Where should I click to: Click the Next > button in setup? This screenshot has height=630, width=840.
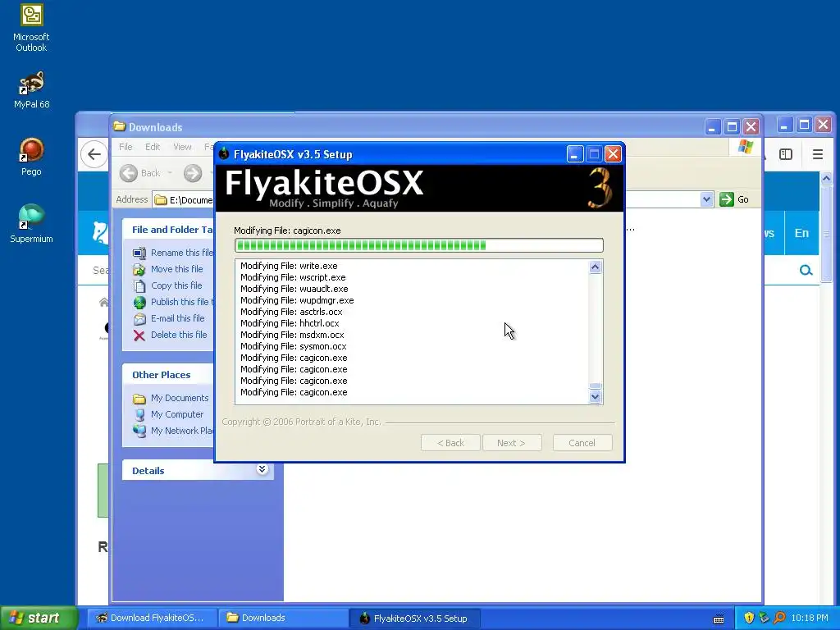click(512, 443)
